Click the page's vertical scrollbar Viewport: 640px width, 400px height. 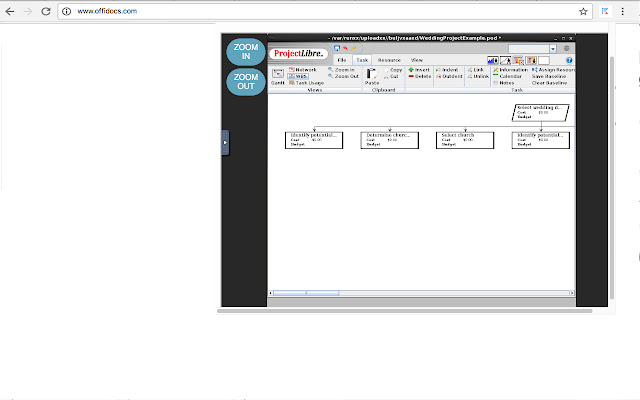(612, 178)
